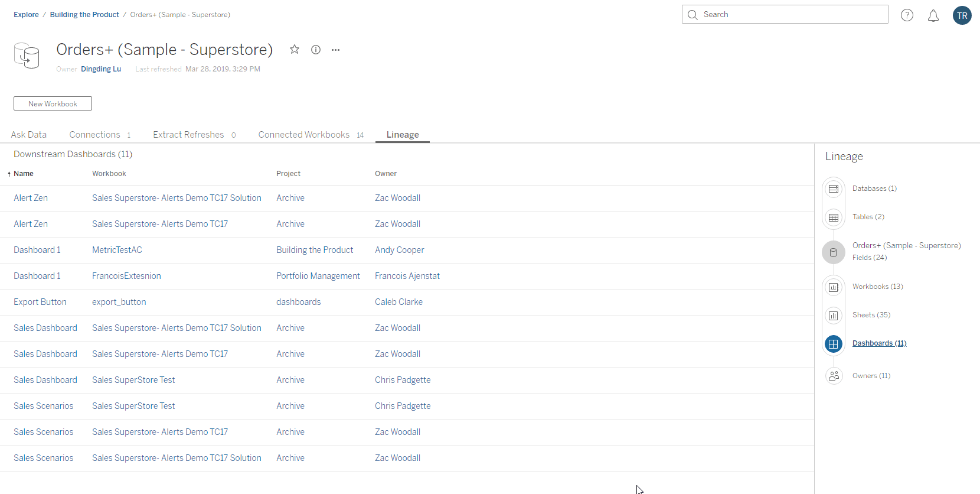Open Orders+ (Sample - Superstore) in Lineage panel
980x494 pixels.
tap(907, 245)
